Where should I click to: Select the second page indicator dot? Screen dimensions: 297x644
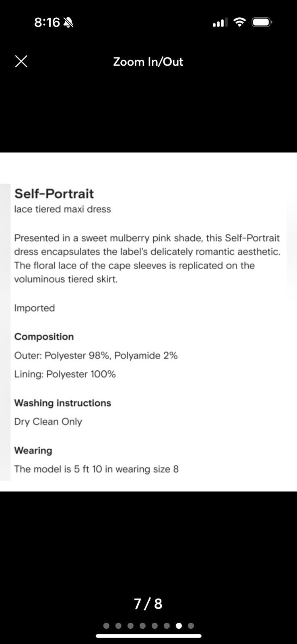[x=118, y=626]
